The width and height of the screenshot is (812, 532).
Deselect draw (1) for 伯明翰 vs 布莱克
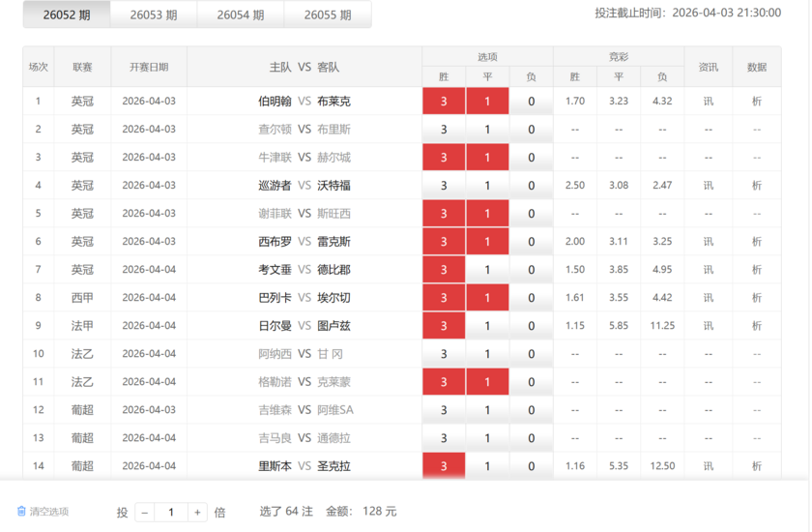[x=487, y=101]
